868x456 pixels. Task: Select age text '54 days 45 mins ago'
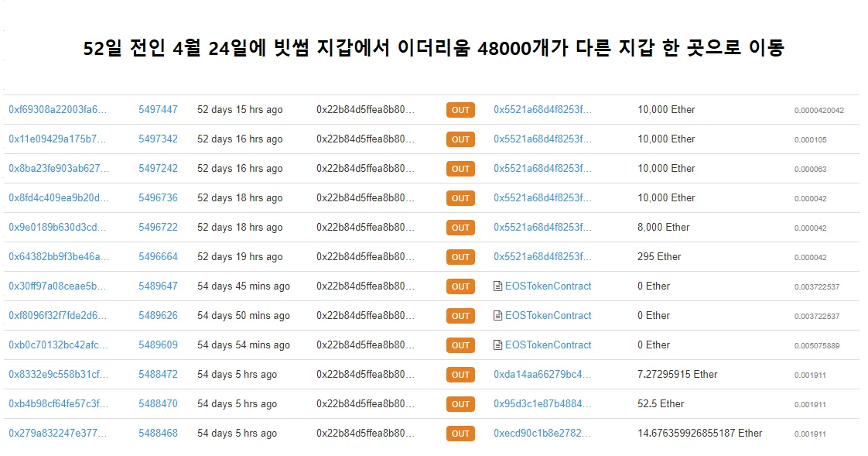(x=244, y=286)
